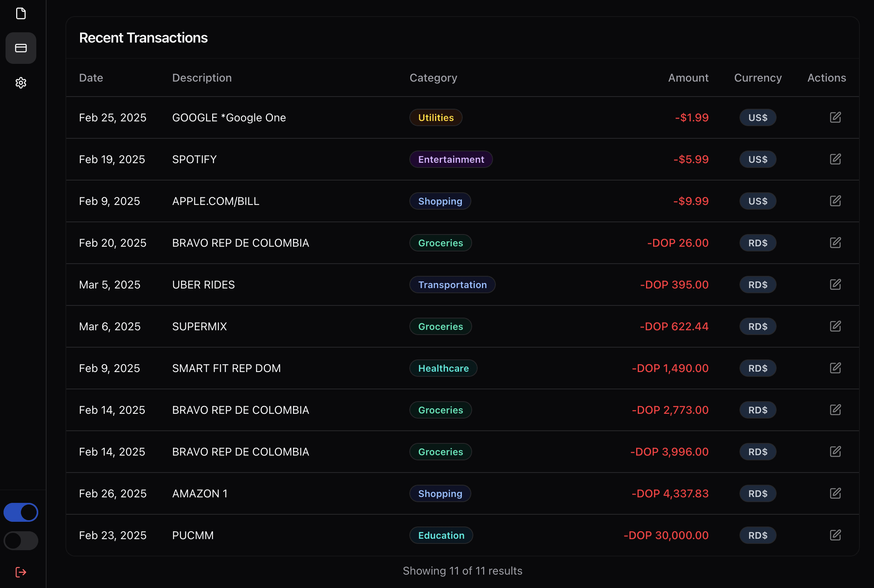Click the Shopping badge on AMAZON 1 row
Image resolution: width=874 pixels, height=588 pixels.
pyautogui.click(x=440, y=493)
